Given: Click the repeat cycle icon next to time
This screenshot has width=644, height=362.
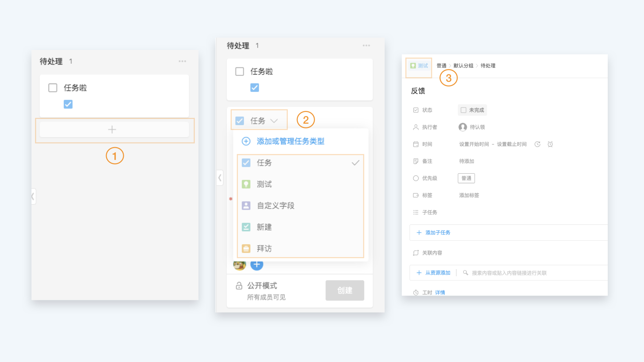Looking at the screenshot, I should pyautogui.click(x=537, y=144).
